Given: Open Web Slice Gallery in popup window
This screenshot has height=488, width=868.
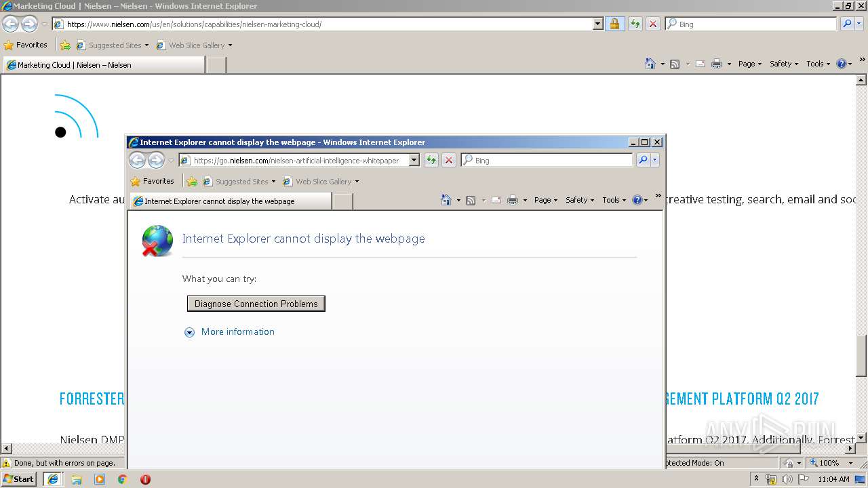Looking at the screenshot, I should [x=321, y=182].
